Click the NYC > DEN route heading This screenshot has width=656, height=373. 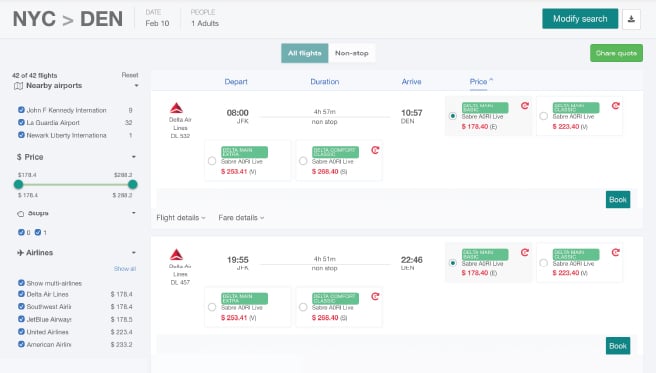pos(68,19)
